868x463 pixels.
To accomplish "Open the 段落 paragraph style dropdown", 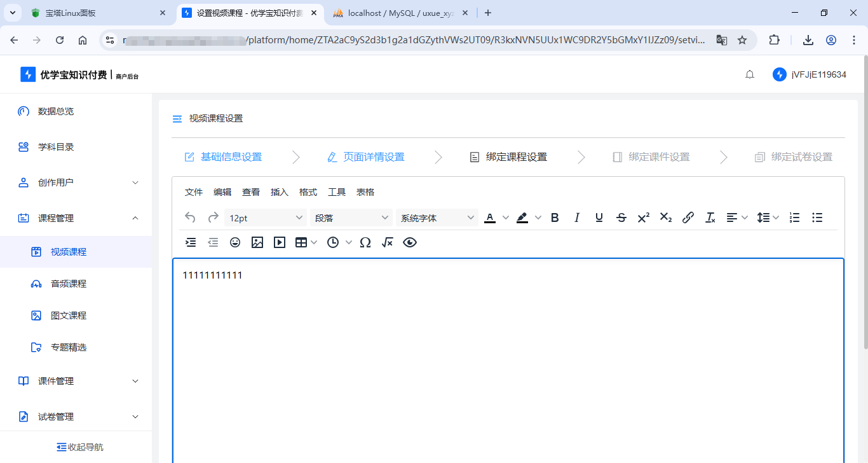I will pyautogui.click(x=351, y=217).
